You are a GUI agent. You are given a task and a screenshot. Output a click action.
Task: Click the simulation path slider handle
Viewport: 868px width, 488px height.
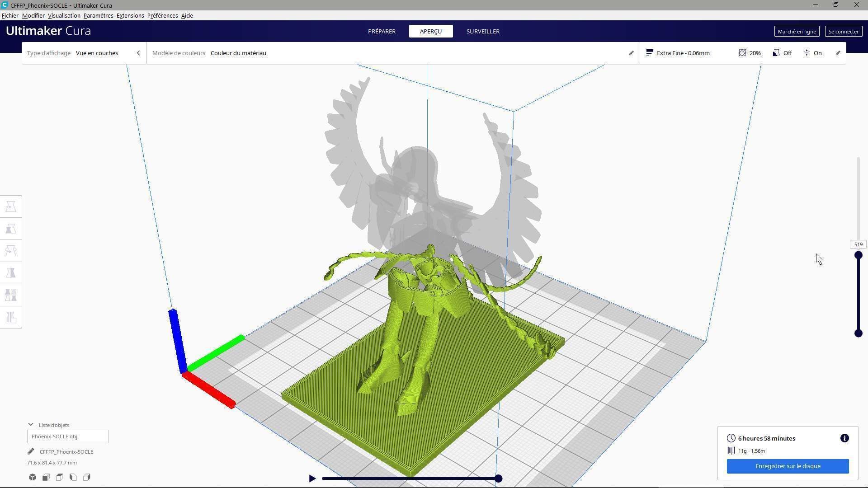pyautogui.click(x=498, y=479)
